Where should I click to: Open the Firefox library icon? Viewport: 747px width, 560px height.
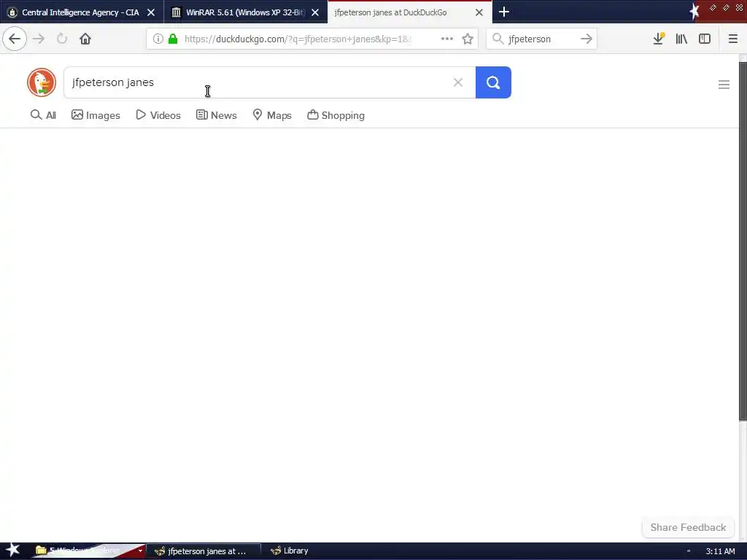tap(681, 39)
